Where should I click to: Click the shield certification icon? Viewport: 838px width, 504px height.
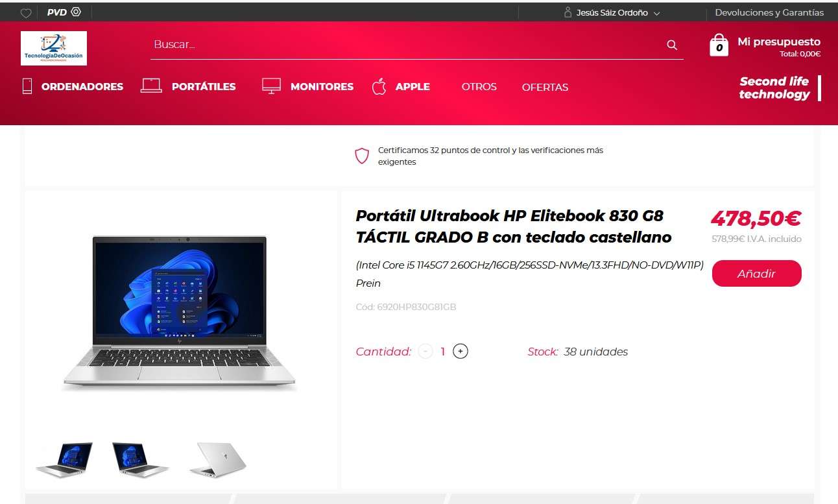point(362,156)
